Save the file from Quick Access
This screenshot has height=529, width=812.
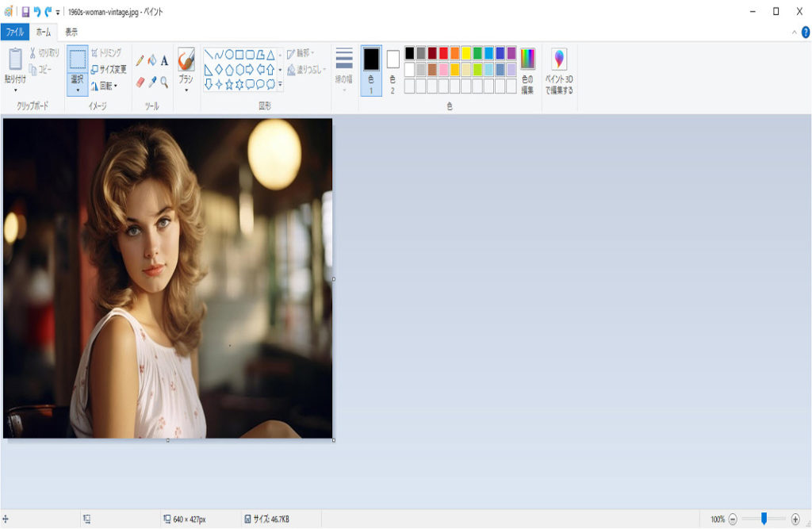click(25, 12)
